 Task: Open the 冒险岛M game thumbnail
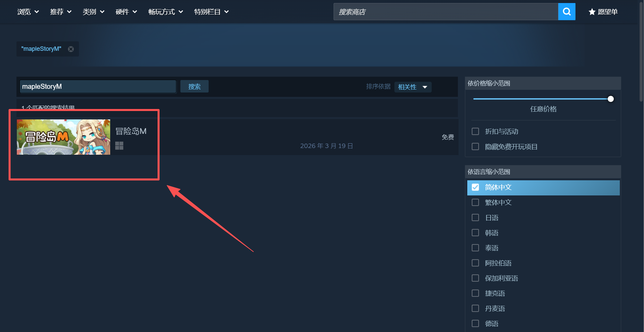pyautogui.click(x=63, y=137)
